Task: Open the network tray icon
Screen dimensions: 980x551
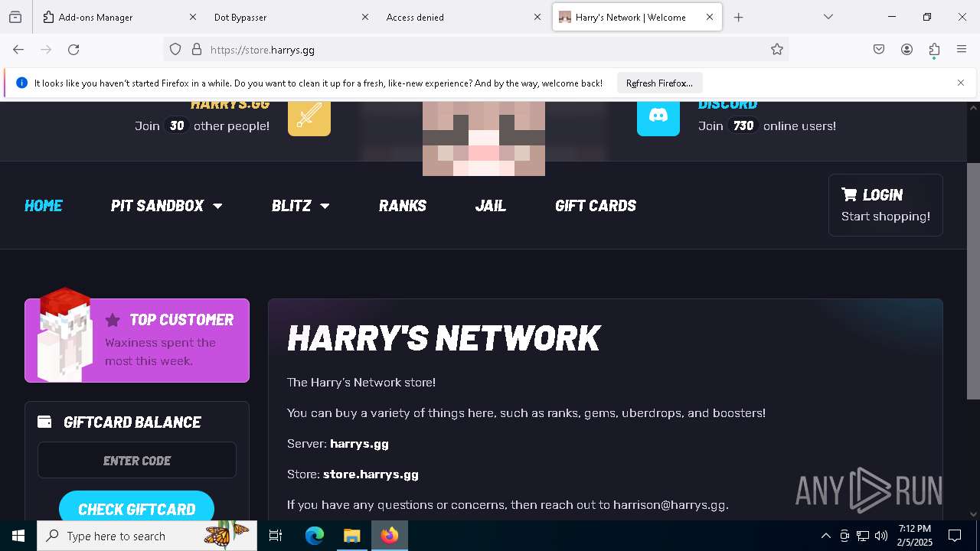Action: 863,536
